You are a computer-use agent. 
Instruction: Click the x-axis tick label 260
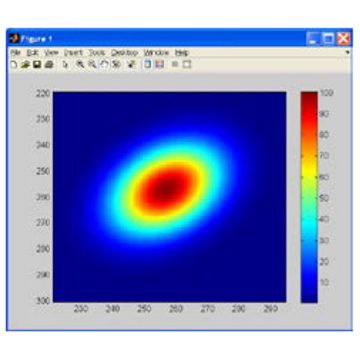[x=176, y=309]
